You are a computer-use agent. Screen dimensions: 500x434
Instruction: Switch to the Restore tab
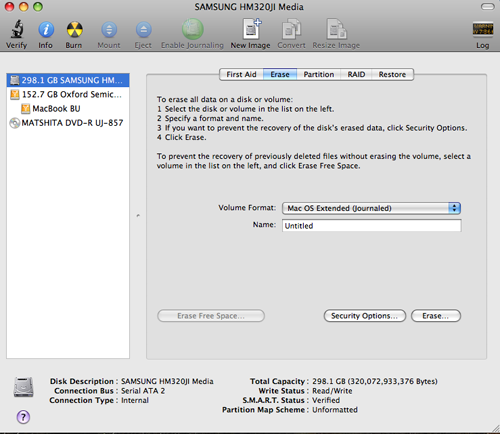pyautogui.click(x=392, y=74)
